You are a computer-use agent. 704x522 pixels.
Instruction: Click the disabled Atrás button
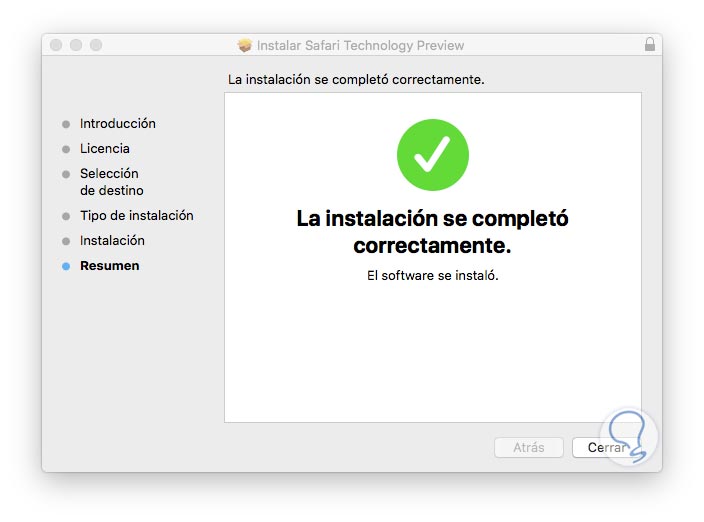pos(529,447)
